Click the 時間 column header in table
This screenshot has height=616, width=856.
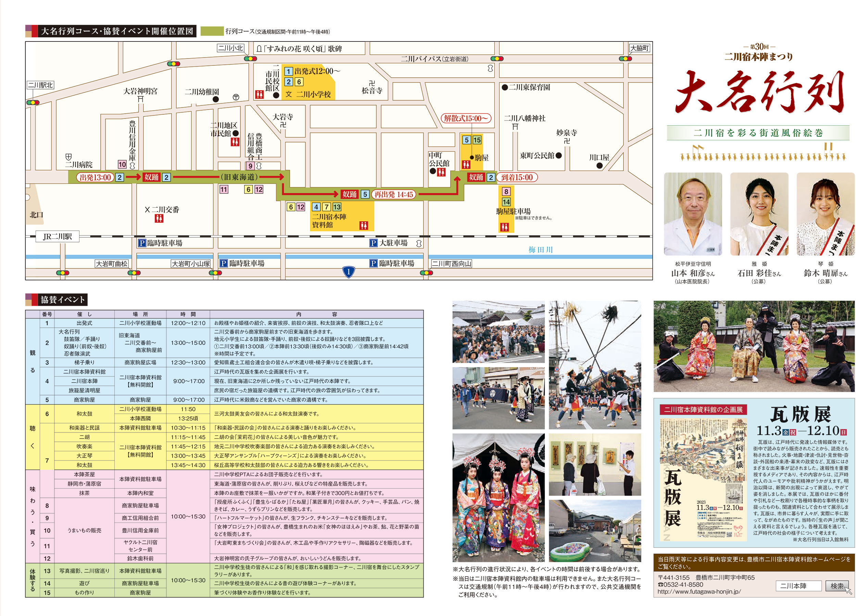(x=188, y=314)
